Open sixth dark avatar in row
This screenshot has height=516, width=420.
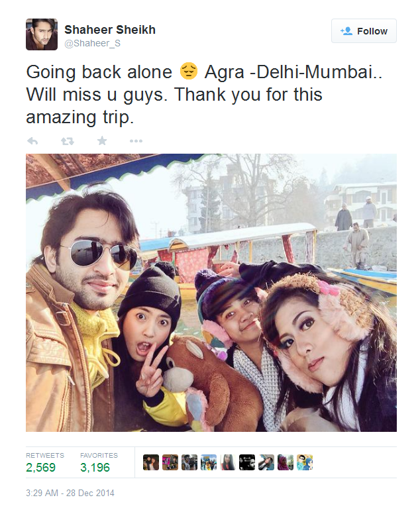(247, 462)
